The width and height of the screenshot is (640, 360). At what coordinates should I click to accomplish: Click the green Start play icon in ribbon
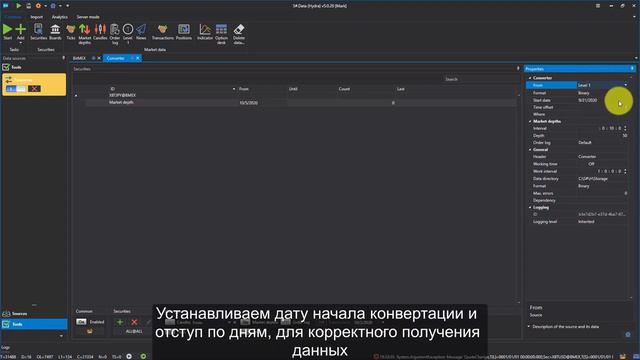click(7, 29)
